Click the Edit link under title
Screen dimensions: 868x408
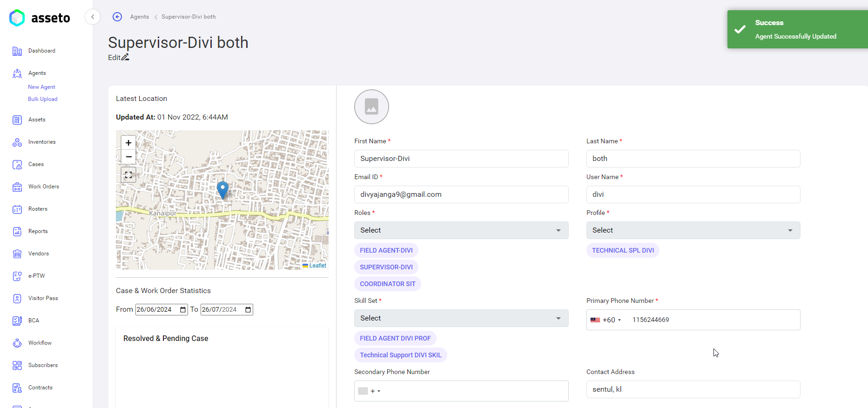coord(114,58)
